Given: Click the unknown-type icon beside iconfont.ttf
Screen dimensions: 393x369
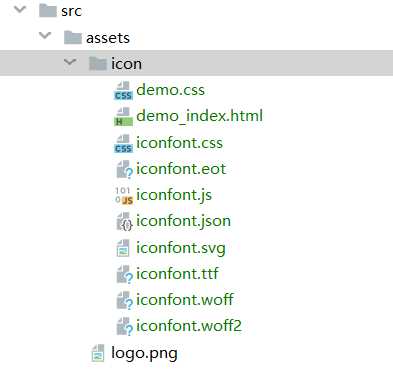Looking at the screenshot, I should pos(124,274).
